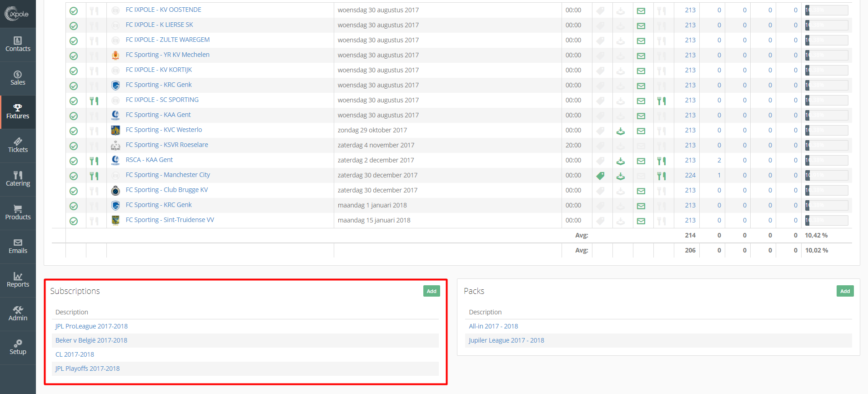Click green check icon for FC IXPOLE - KV OOSTENDE
The height and width of the screenshot is (394, 868).
tap(74, 11)
